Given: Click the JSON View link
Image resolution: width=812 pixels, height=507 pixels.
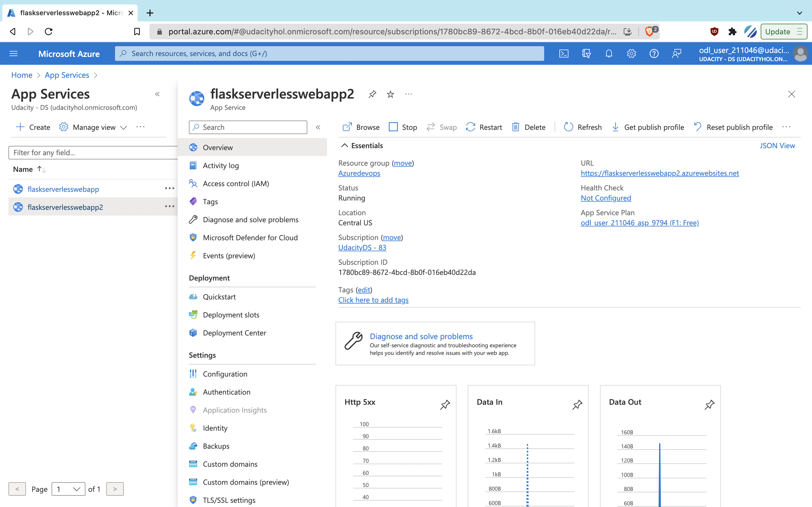Looking at the screenshot, I should point(777,146).
